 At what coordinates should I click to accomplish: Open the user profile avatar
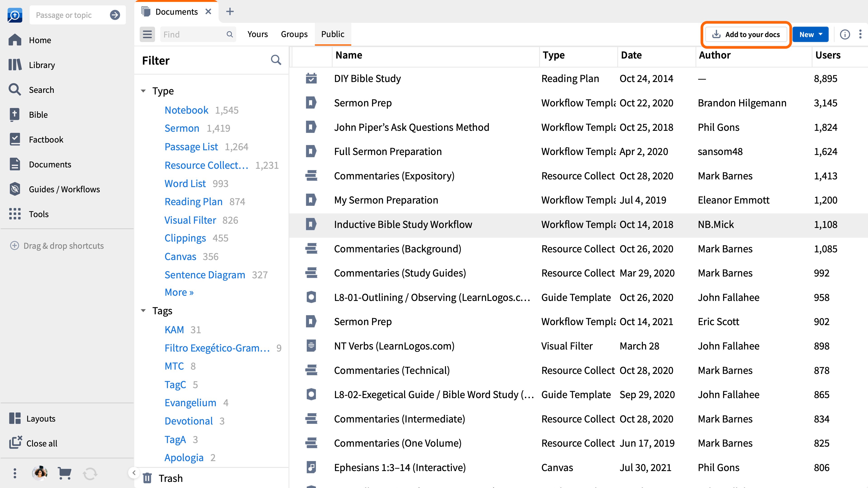40,473
